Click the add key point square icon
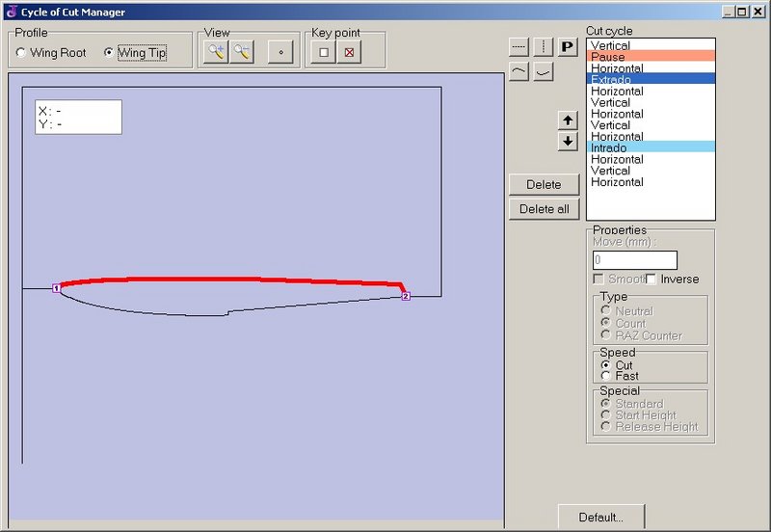Screen dimensions: 771x532 (325, 52)
